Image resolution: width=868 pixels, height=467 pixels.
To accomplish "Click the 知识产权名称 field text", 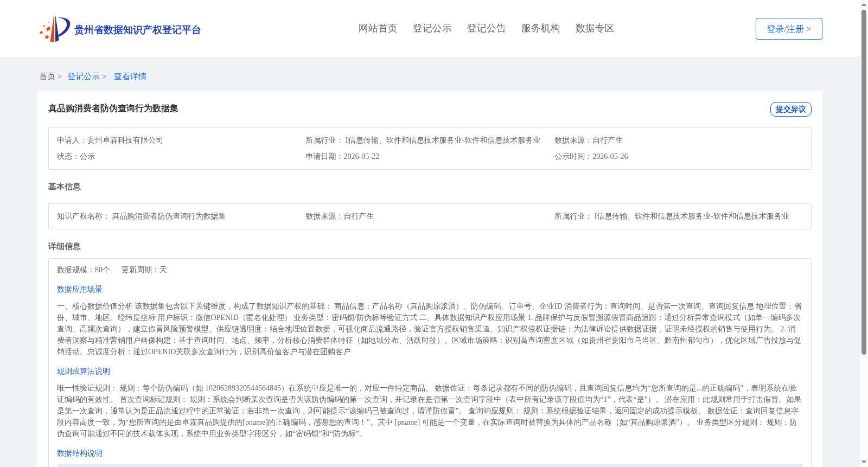I will click(x=141, y=216).
